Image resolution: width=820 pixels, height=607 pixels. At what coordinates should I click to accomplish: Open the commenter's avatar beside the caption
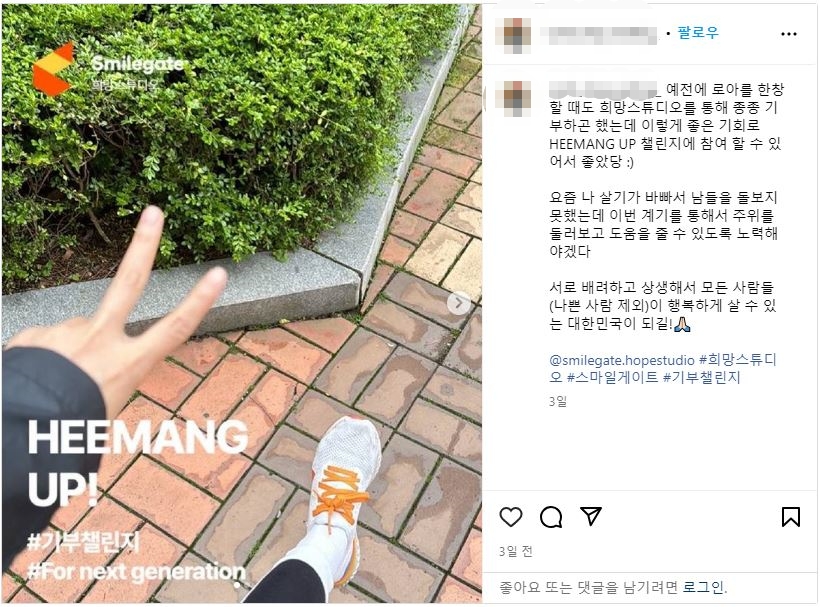(516, 98)
